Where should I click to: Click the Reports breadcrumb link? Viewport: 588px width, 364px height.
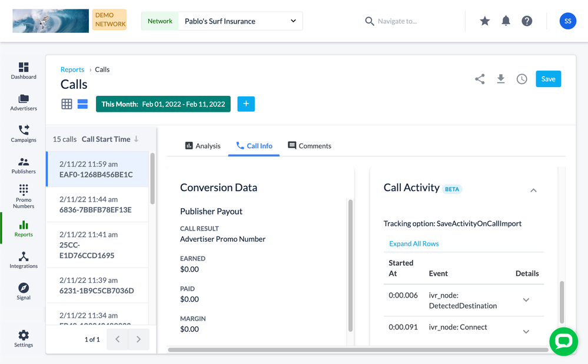(x=72, y=69)
